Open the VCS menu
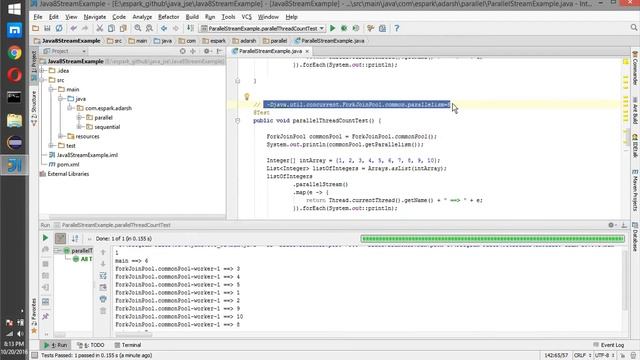 [247, 17]
